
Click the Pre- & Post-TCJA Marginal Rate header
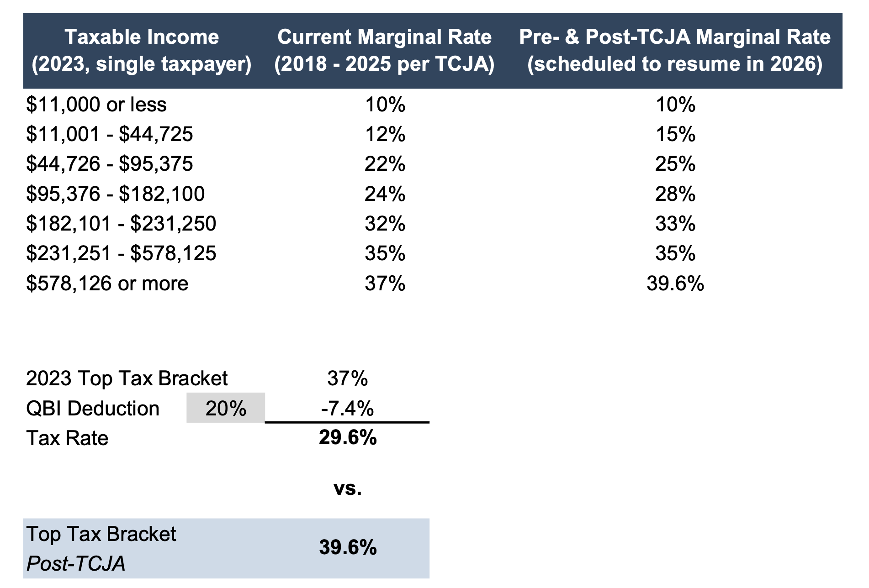pos(675,50)
